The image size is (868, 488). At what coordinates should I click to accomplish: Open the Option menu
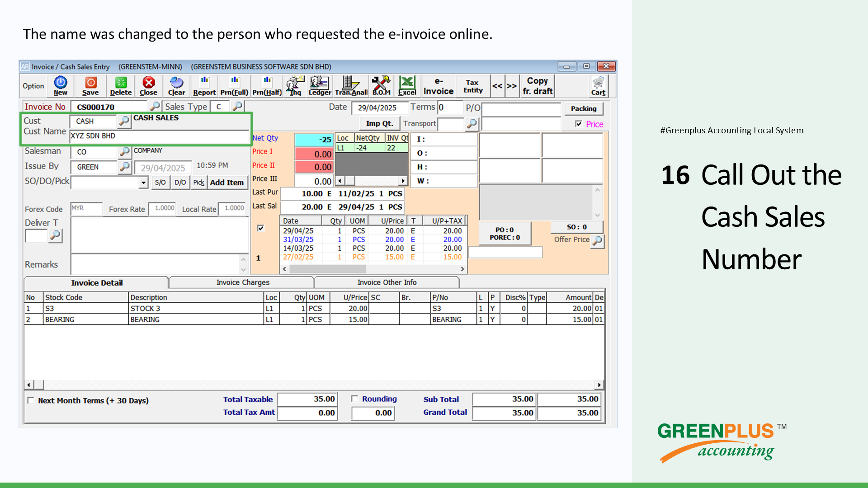click(33, 86)
